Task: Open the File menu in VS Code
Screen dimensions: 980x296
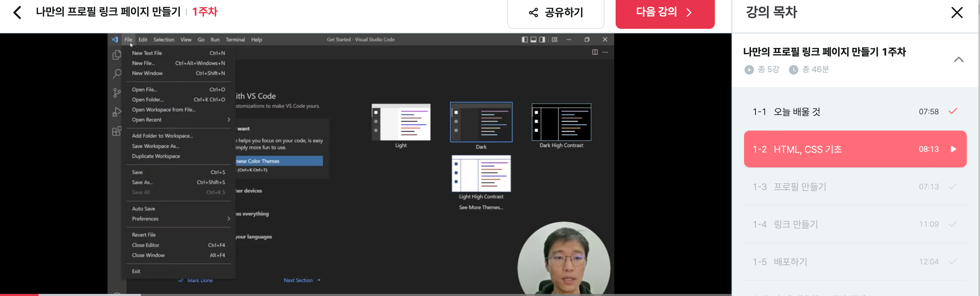Action: [x=128, y=40]
